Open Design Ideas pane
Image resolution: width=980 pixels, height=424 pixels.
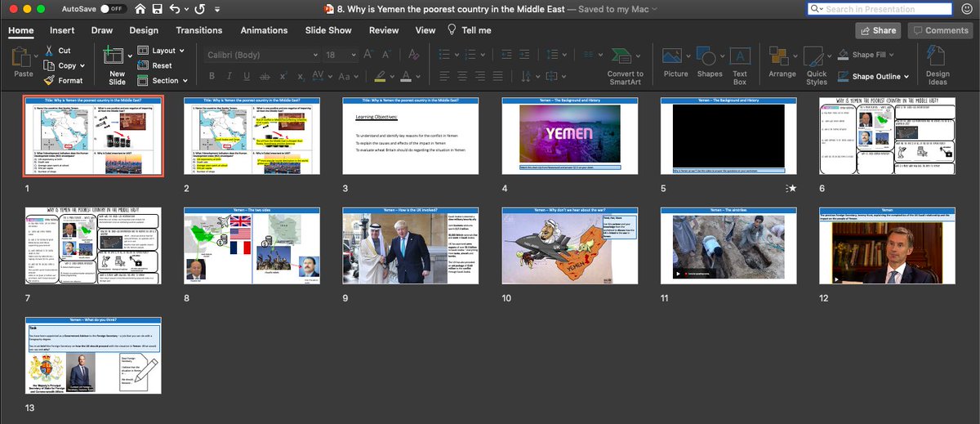(938, 66)
